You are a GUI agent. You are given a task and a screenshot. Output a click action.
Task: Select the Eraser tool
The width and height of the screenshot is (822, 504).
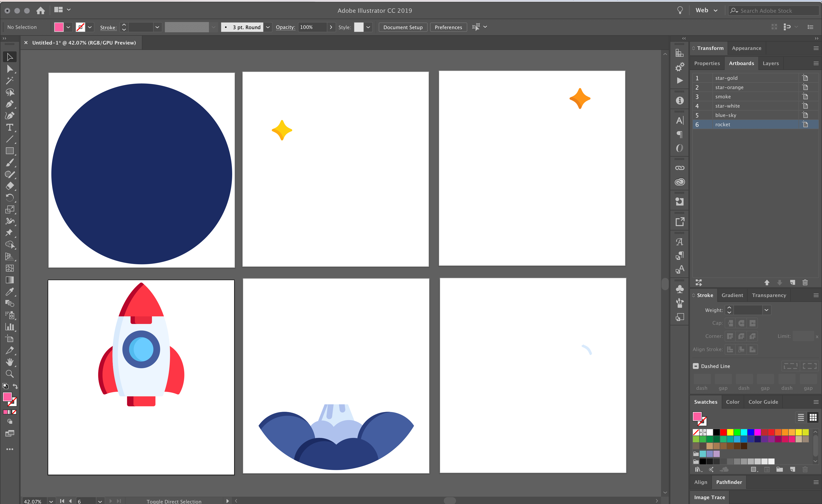(x=10, y=186)
